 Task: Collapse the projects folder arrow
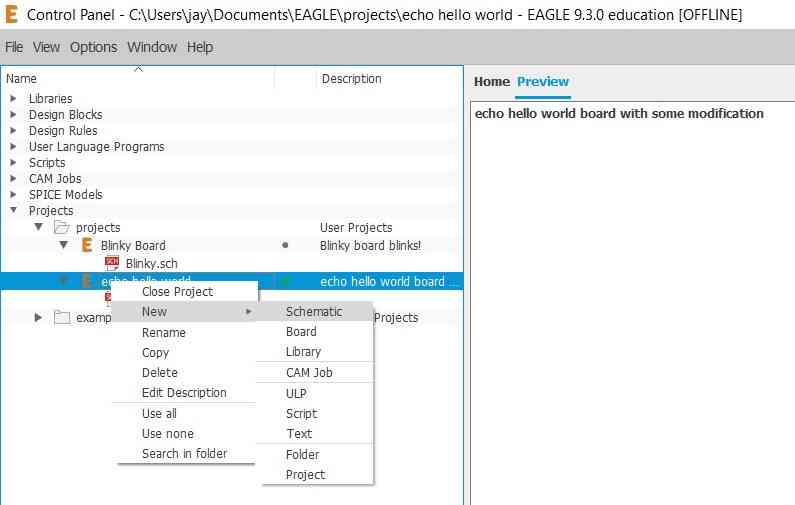[39, 227]
